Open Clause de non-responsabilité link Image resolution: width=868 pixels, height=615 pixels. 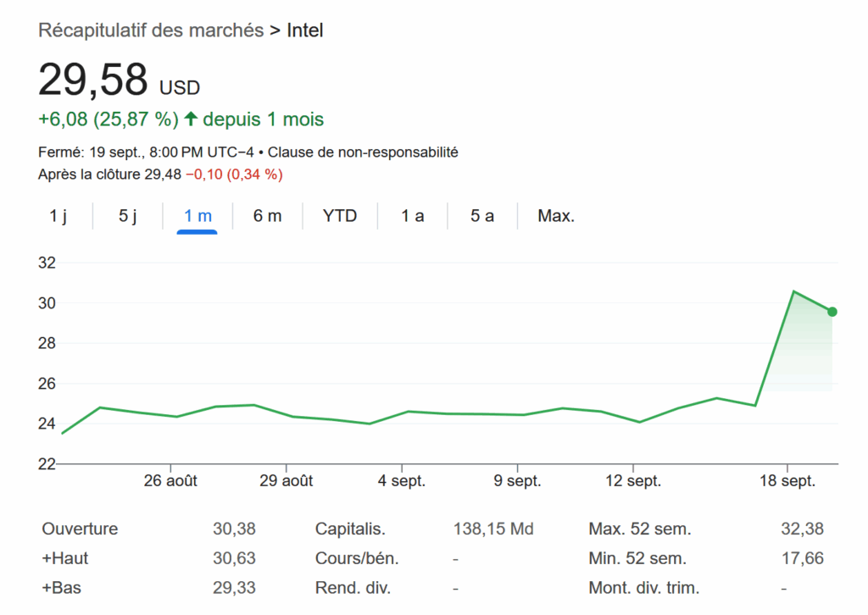coord(363,152)
